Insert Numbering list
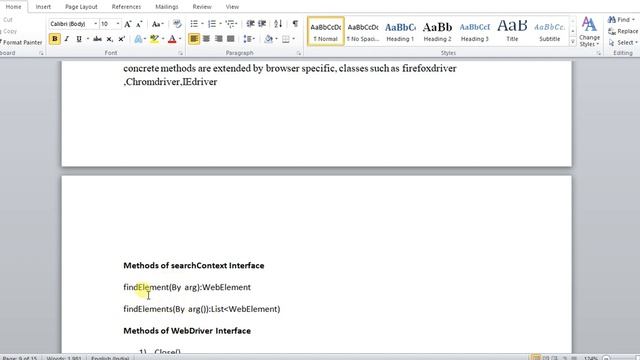The height and width of the screenshot is (360, 640). pyautogui.click(x=212, y=24)
